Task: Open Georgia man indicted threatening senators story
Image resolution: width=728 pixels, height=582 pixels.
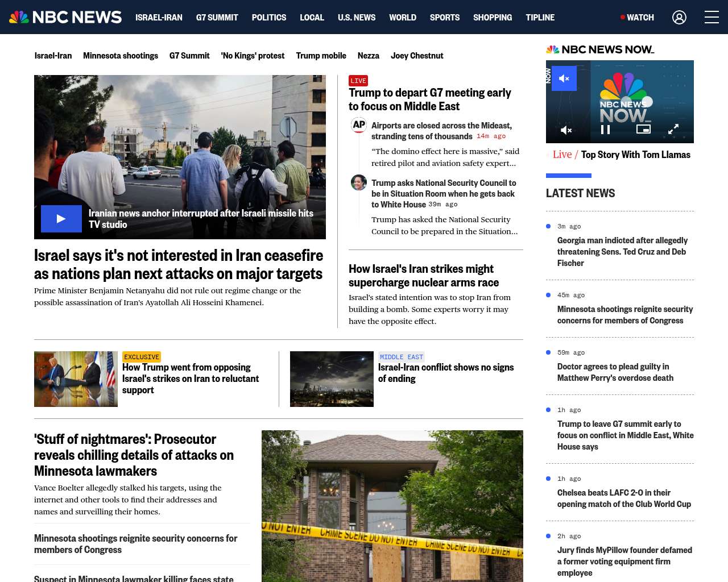Action: pyautogui.click(x=622, y=252)
